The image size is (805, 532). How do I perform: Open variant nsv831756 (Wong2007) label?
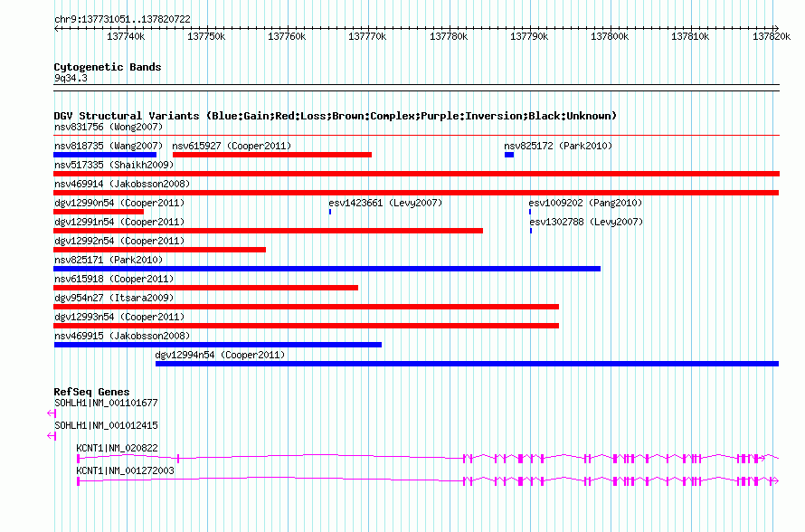coord(109,127)
